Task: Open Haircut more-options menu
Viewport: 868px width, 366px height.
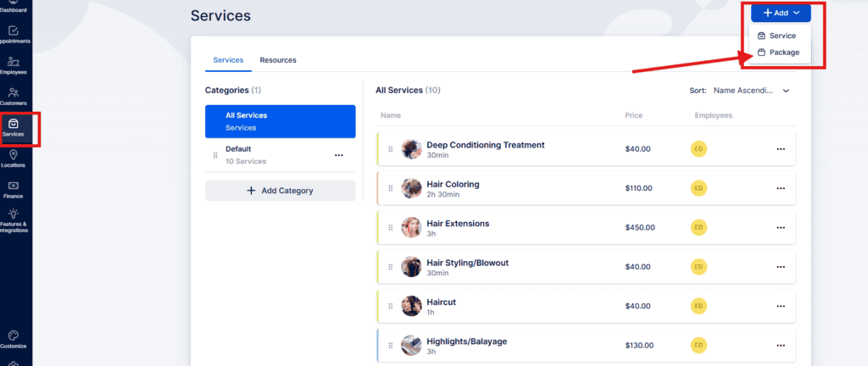Action: click(781, 307)
